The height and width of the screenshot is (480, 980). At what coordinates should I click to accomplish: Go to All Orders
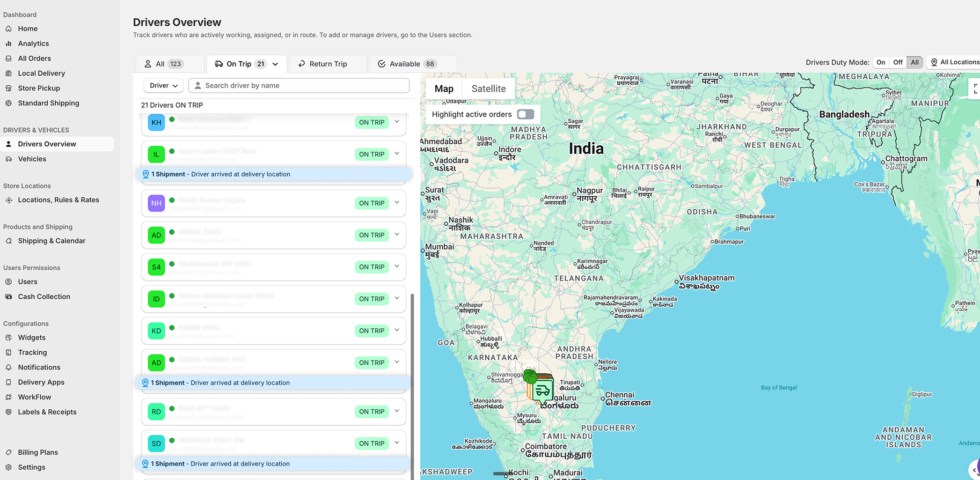coord(34,58)
